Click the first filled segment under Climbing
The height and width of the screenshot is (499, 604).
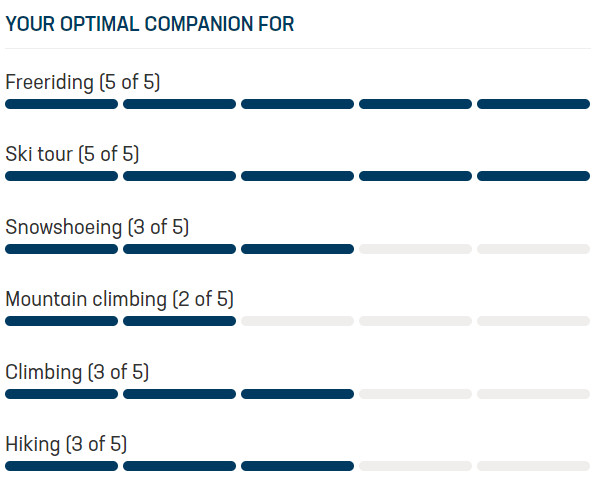click(62, 394)
